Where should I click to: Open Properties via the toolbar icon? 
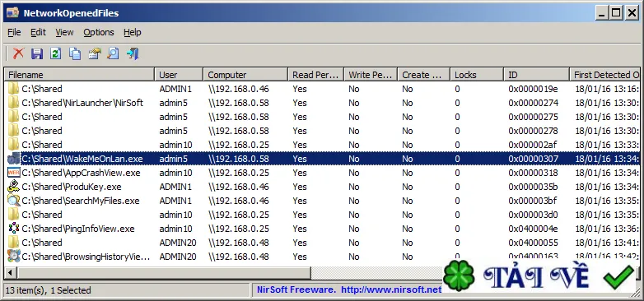point(95,53)
